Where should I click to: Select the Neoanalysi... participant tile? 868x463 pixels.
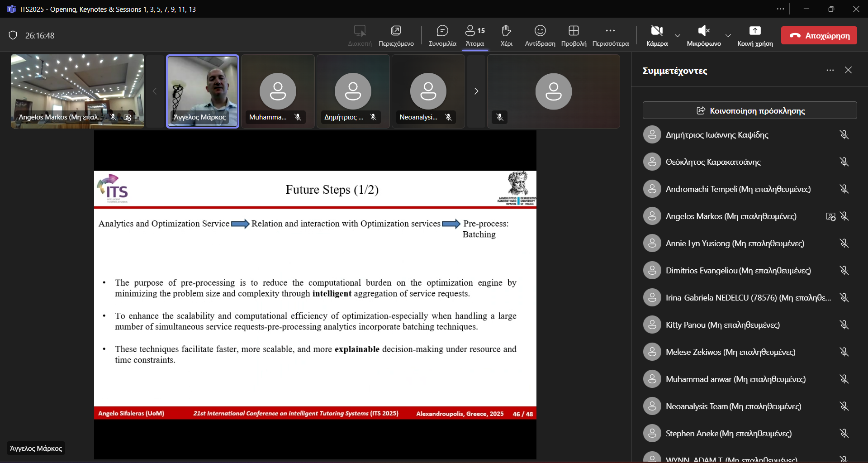(428, 91)
